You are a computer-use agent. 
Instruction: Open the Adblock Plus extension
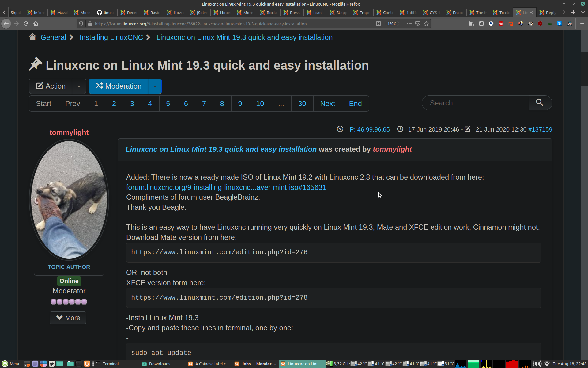[501, 24]
